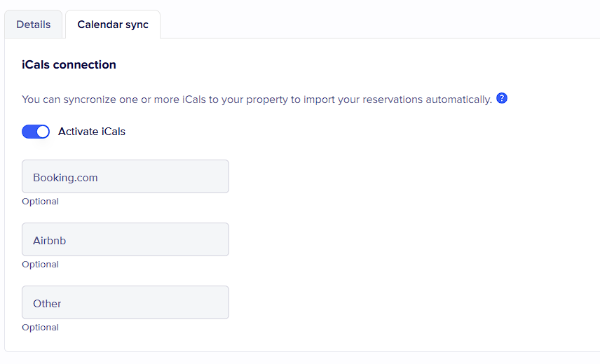Click the blue help question mark icon
Image resolution: width=600 pixels, height=364 pixels.
pos(502,99)
